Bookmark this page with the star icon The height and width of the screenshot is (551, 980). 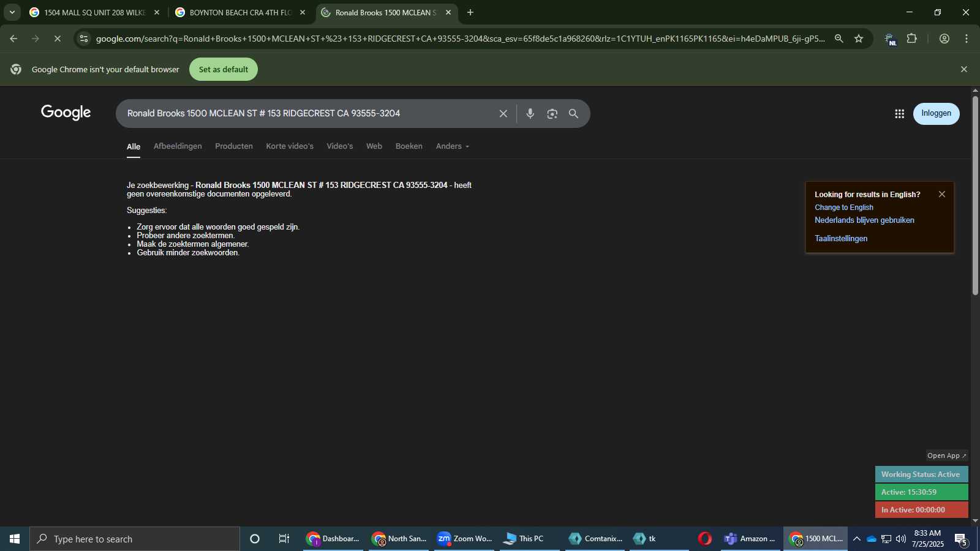859,39
